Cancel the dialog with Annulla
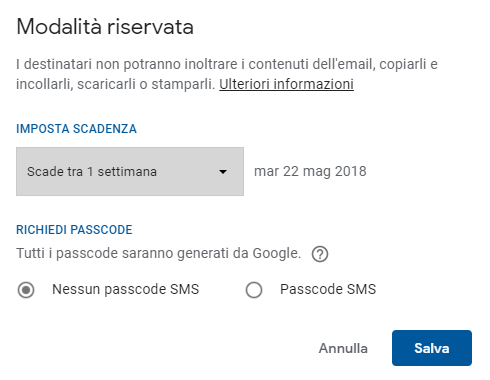This screenshot has height=380, width=490. [x=343, y=348]
